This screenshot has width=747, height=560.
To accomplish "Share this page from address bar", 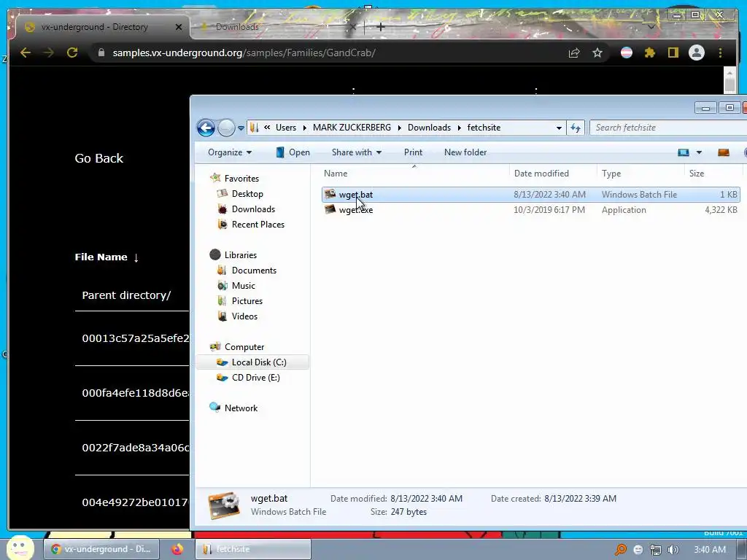I will tap(574, 52).
